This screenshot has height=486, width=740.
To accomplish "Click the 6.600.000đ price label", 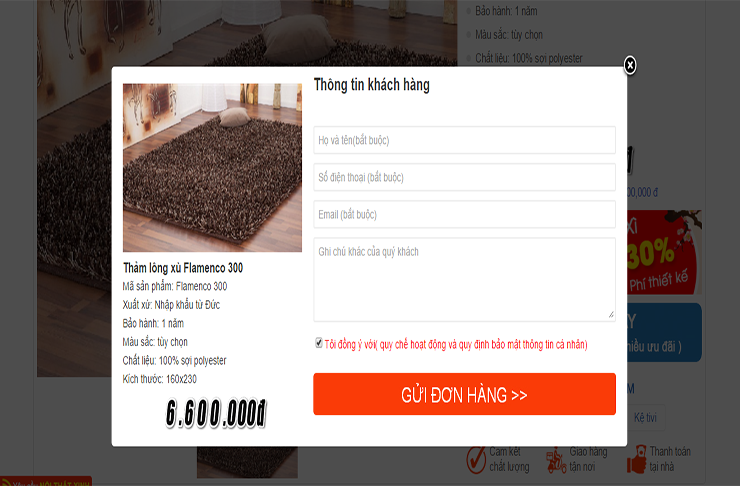I will click(x=216, y=414).
